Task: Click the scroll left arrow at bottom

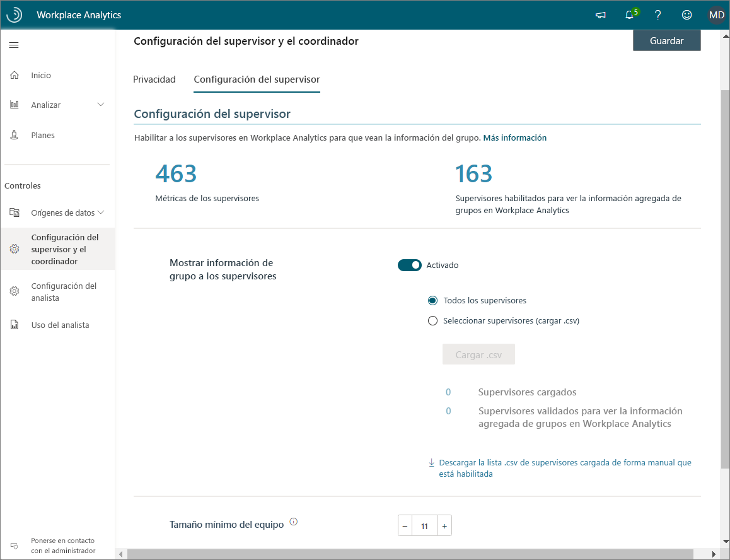Action: 120,554
